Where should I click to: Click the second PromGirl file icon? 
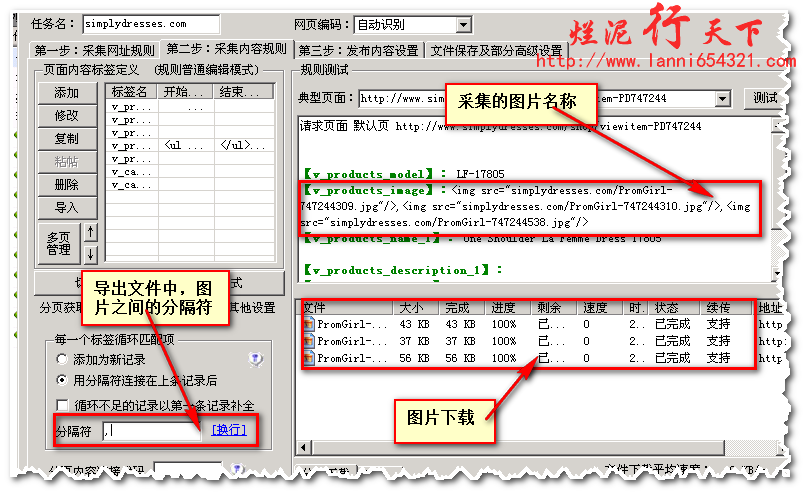pyautogui.click(x=309, y=342)
